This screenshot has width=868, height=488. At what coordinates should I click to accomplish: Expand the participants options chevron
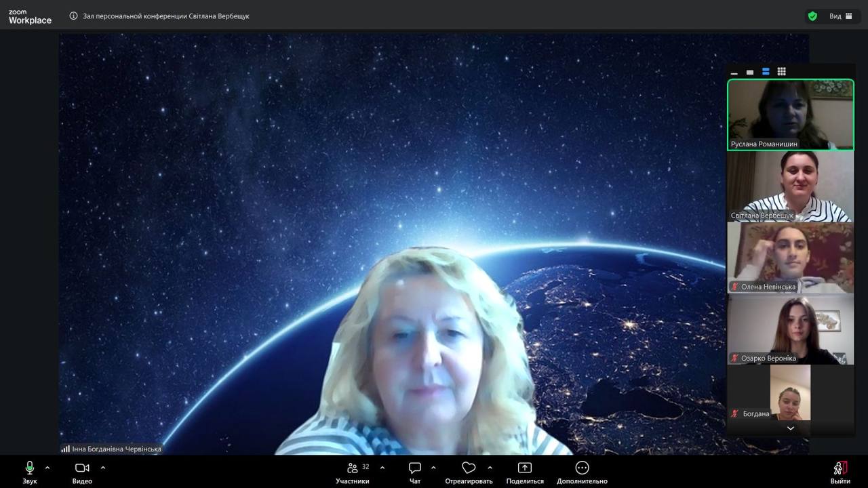tap(382, 468)
